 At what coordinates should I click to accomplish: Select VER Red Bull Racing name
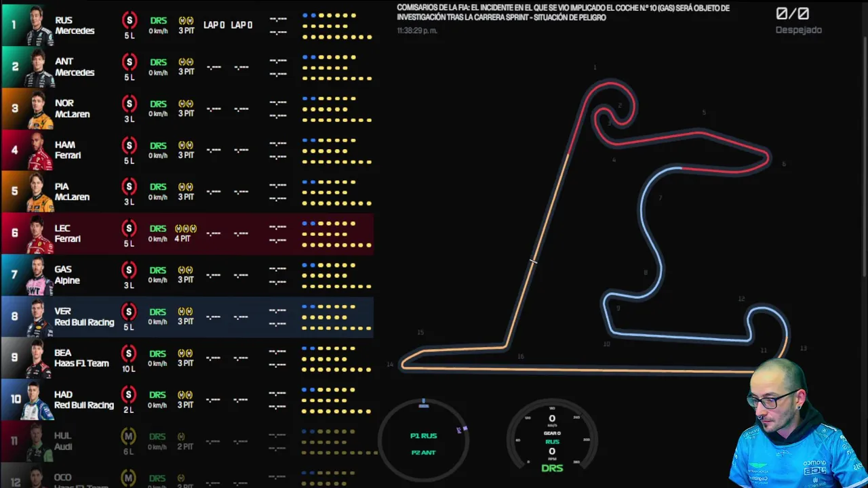(84, 317)
